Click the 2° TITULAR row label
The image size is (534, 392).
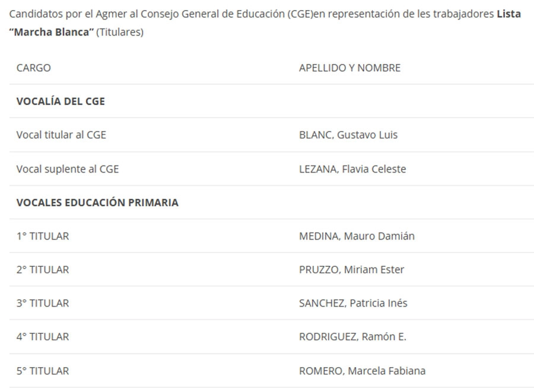tap(43, 269)
